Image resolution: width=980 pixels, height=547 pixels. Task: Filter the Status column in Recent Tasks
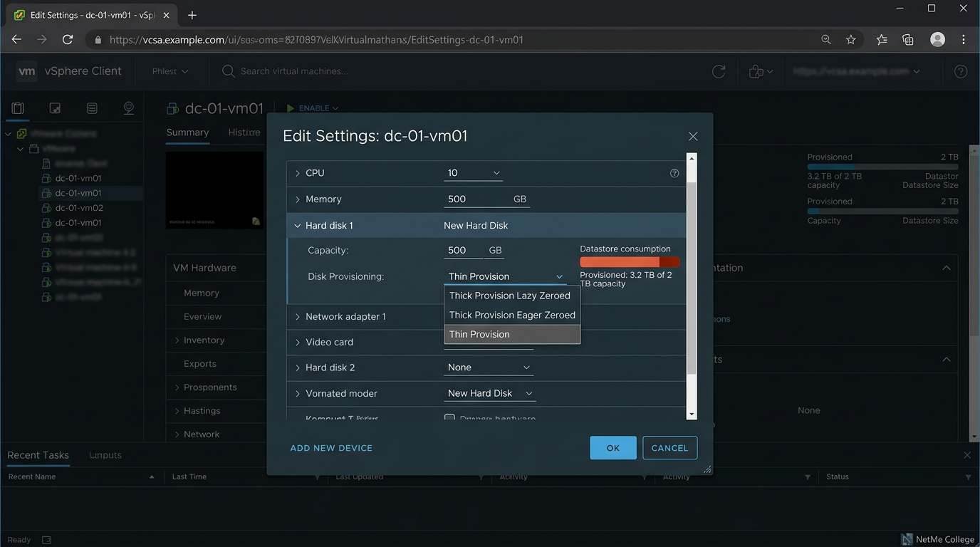969,477
